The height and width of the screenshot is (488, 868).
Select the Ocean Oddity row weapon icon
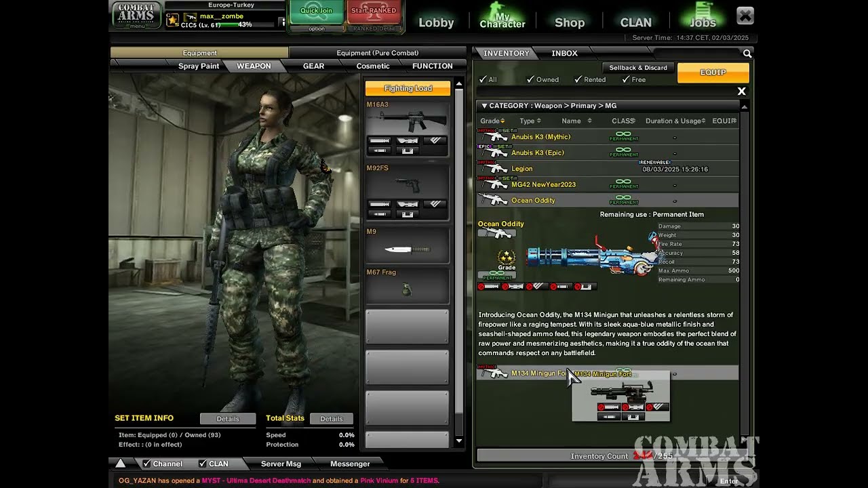[494, 200]
